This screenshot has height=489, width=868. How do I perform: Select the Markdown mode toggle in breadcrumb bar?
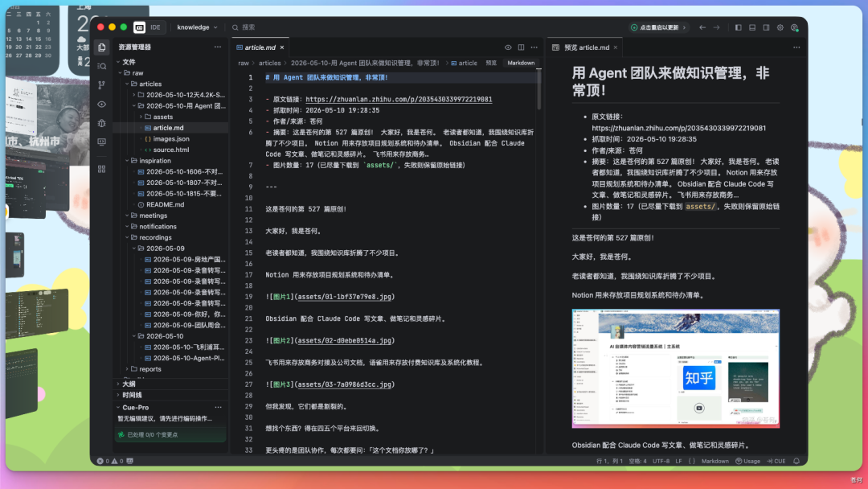tap(521, 63)
